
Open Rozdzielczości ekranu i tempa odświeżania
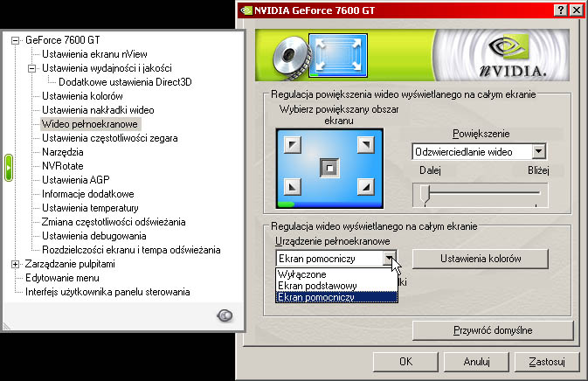click(131, 250)
